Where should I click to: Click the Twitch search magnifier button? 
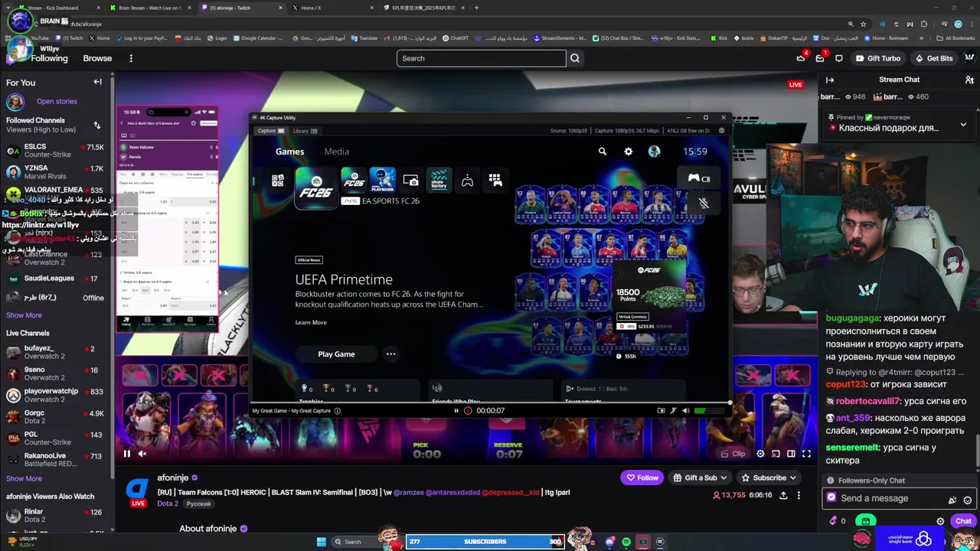click(575, 58)
